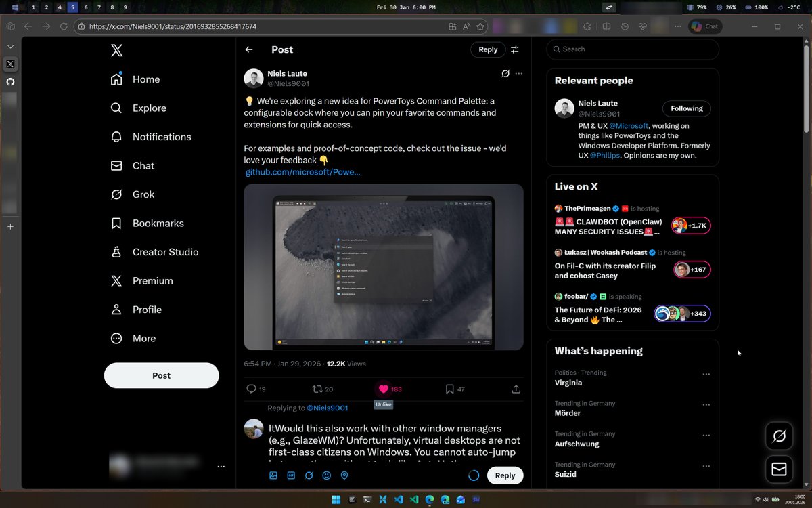Click the browser address bar URL
This screenshot has width=812, height=508.
[173, 26]
